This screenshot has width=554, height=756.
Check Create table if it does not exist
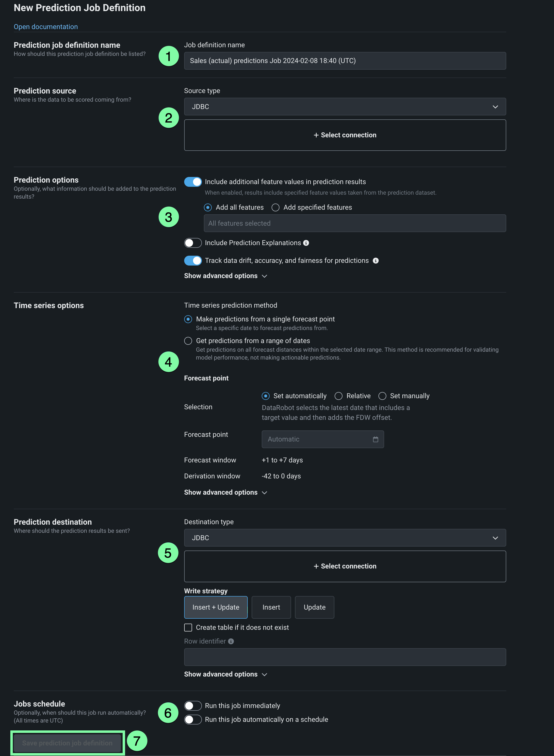point(188,627)
